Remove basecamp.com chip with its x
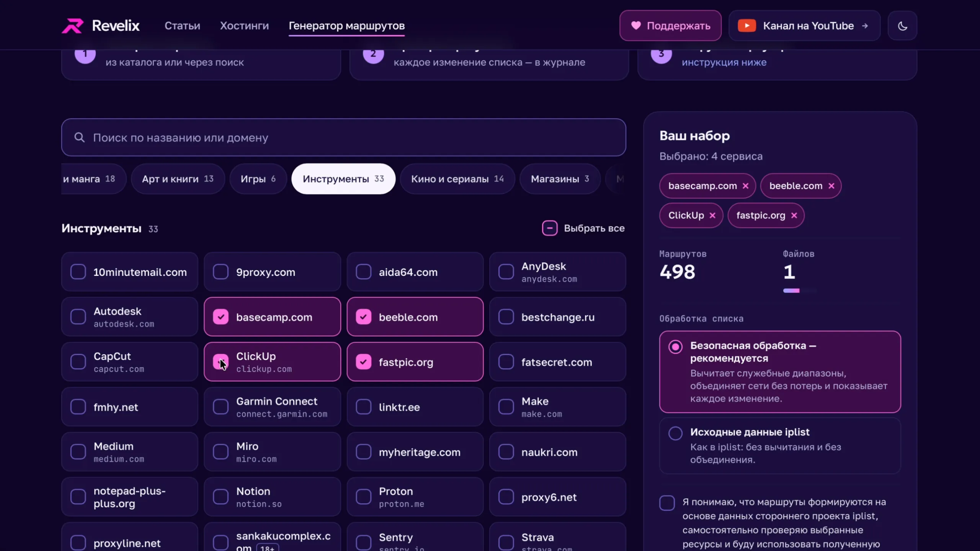The height and width of the screenshot is (551, 980). tap(745, 186)
